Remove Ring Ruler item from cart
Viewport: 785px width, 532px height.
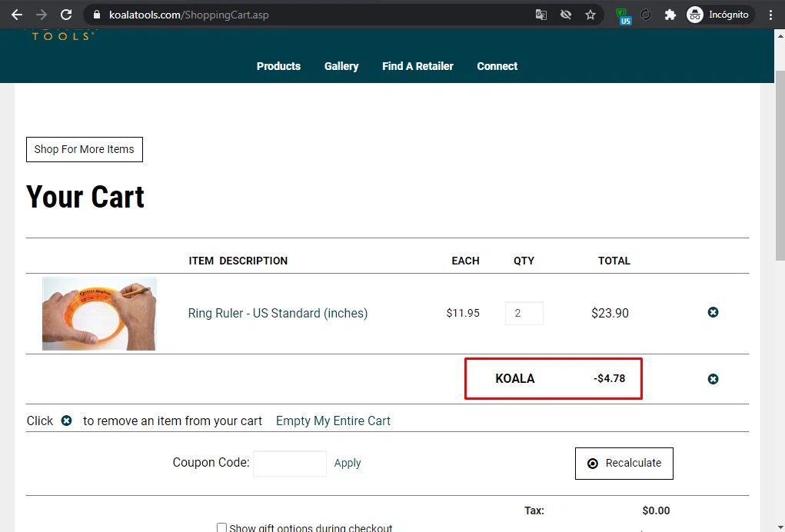pyautogui.click(x=713, y=312)
